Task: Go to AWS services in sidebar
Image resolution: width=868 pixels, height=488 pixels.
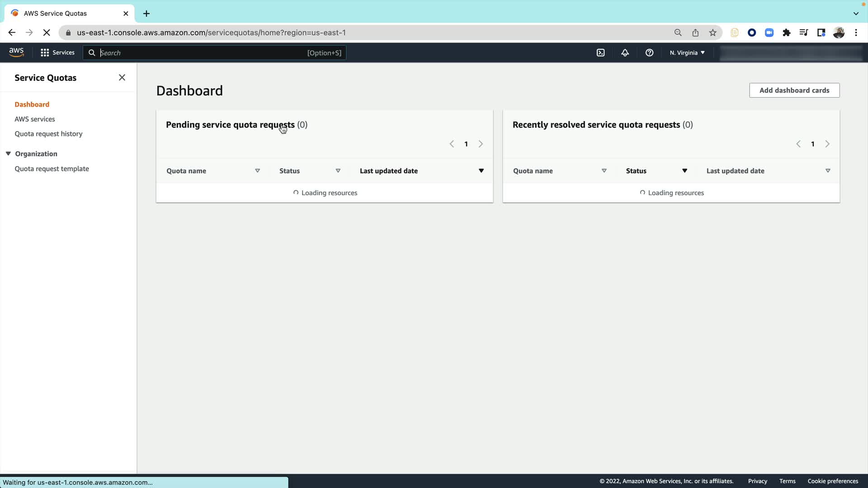Action: (x=35, y=119)
